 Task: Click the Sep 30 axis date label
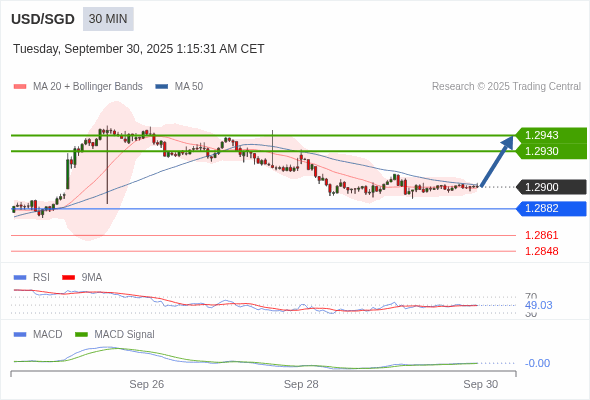pyautogui.click(x=481, y=384)
